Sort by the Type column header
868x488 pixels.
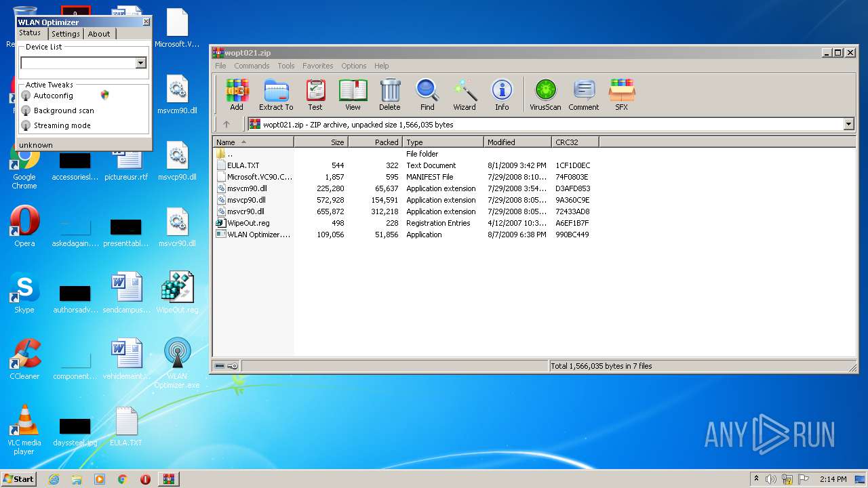(x=443, y=142)
